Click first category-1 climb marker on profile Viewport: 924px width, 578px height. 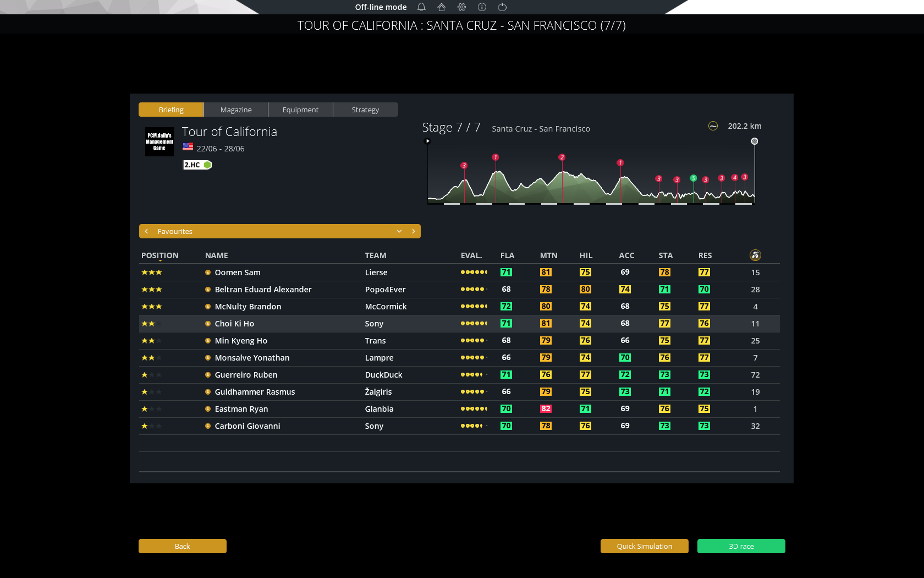(x=496, y=157)
